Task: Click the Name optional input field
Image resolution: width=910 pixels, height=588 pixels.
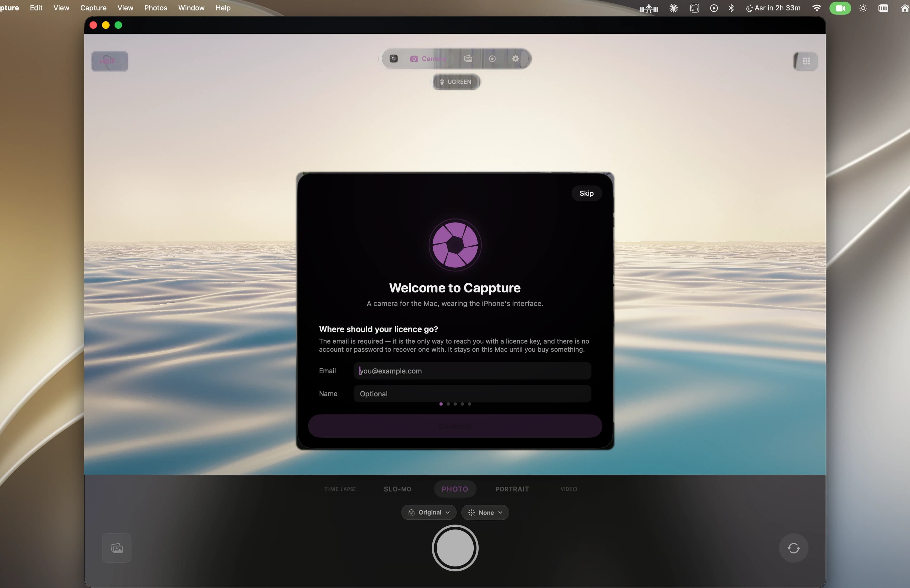Action: [472, 394]
